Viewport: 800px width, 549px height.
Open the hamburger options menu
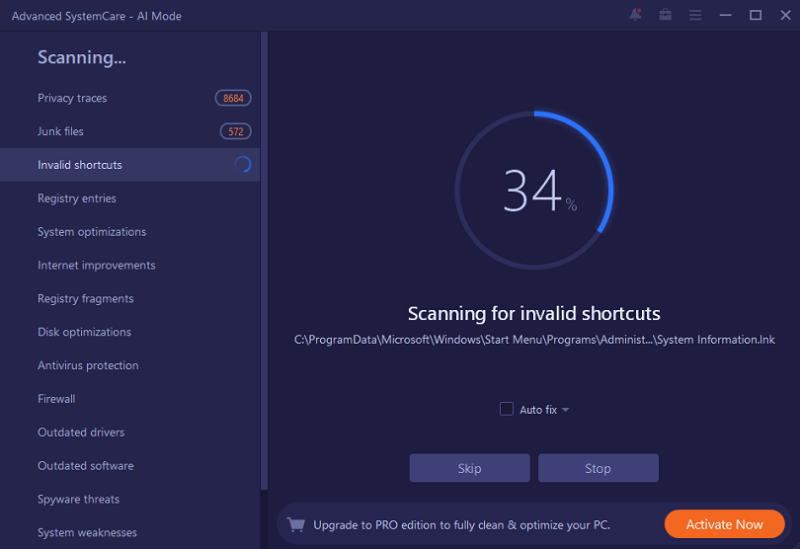click(695, 15)
